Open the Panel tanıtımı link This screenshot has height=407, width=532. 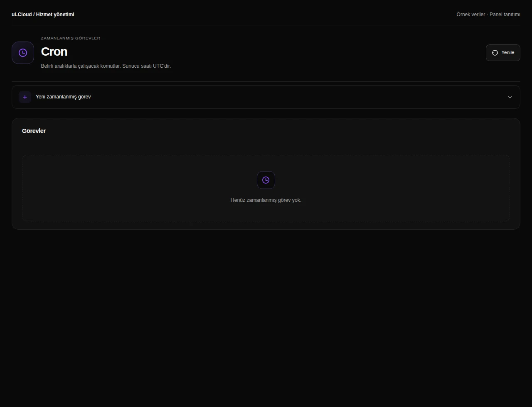point(505,15)
